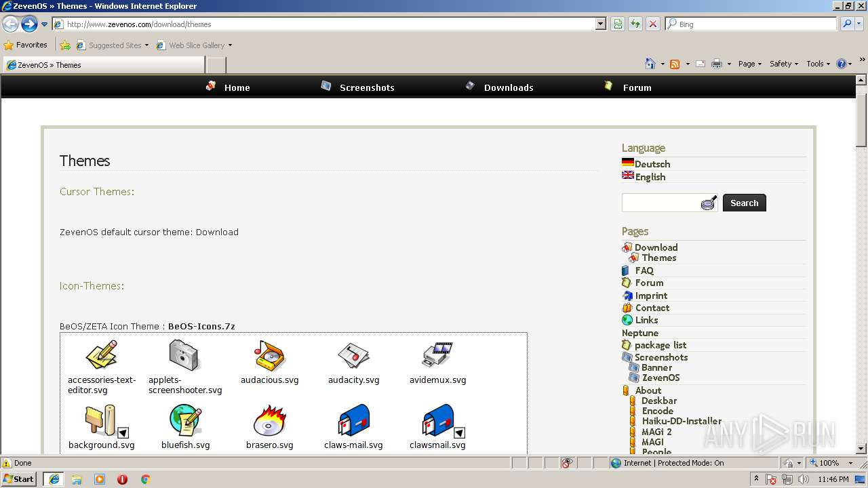
Task: Click the Print icon in command bar
Action: pyautogui.click(x=717, y=64)
